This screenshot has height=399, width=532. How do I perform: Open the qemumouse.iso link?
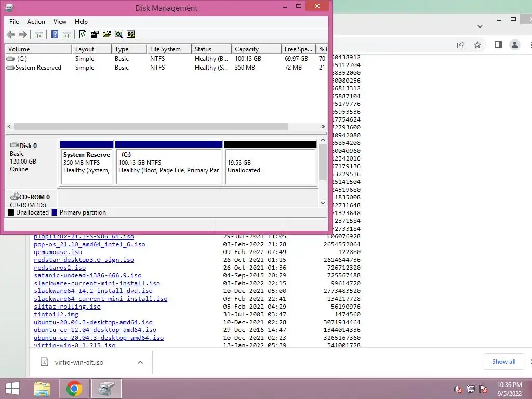[58, 252]
